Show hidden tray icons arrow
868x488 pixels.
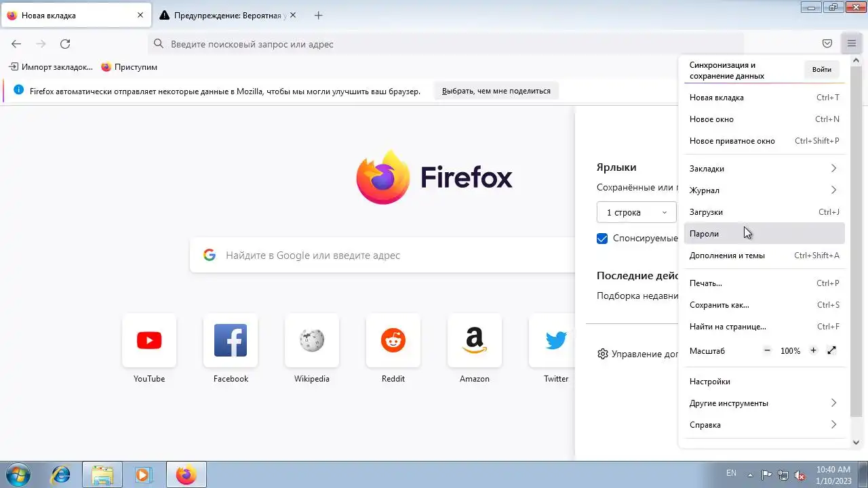click(750, 474)
